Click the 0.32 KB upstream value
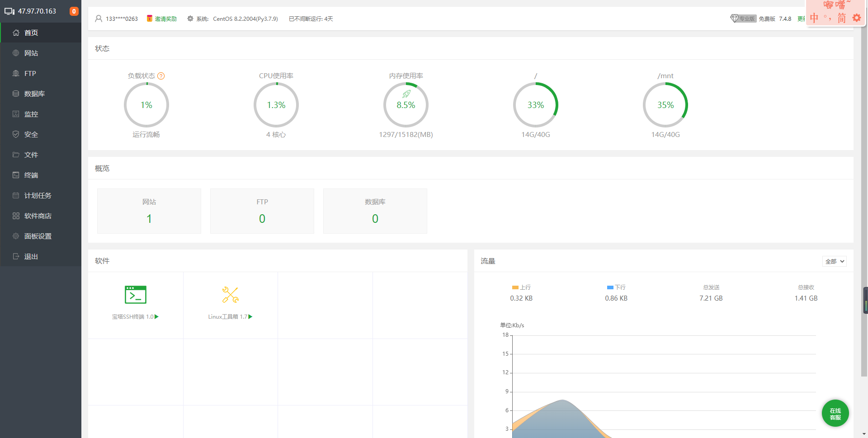Screen dimensions: 868x438 click(x=521, y=298)
